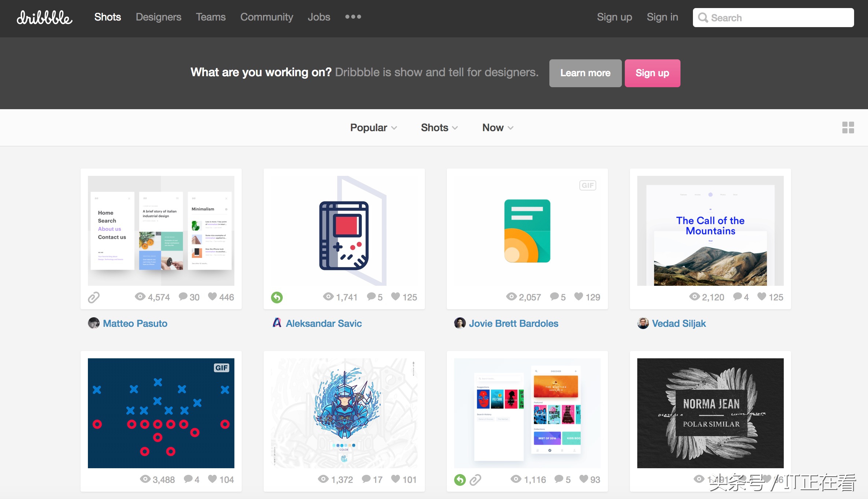Click the attachment icon on Matteo Pasuto's shot
Image resolution: width=868 pixels, height=499 pixels.
coord(94,297)
